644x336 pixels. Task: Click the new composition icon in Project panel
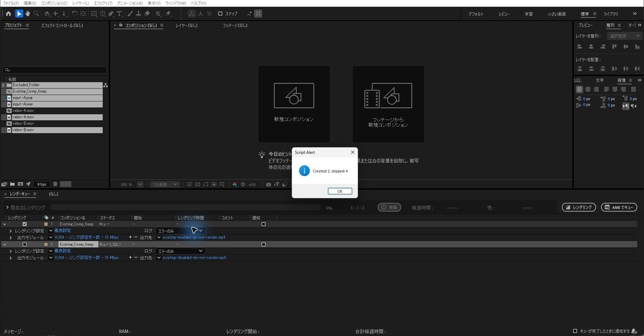20,184
